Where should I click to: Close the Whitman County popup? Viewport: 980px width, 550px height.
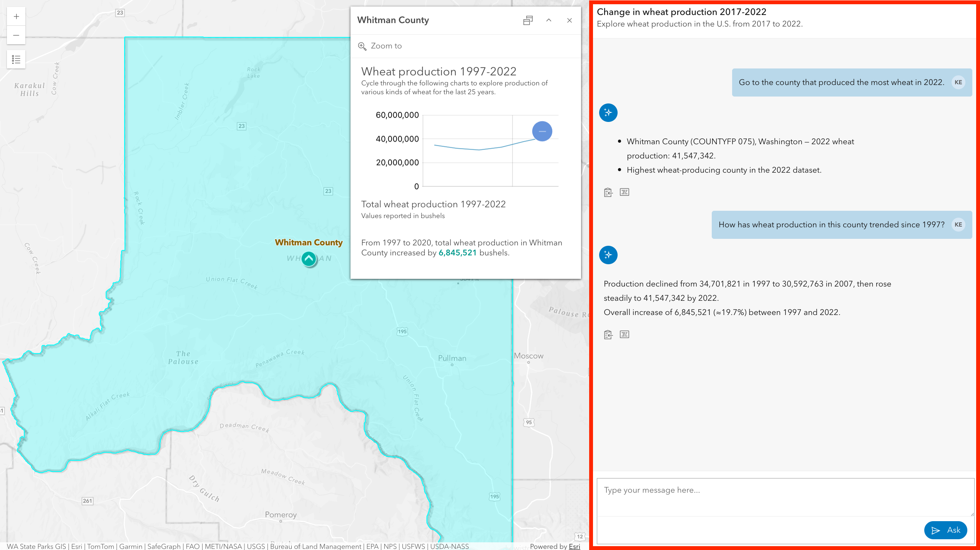pos(569,20)
